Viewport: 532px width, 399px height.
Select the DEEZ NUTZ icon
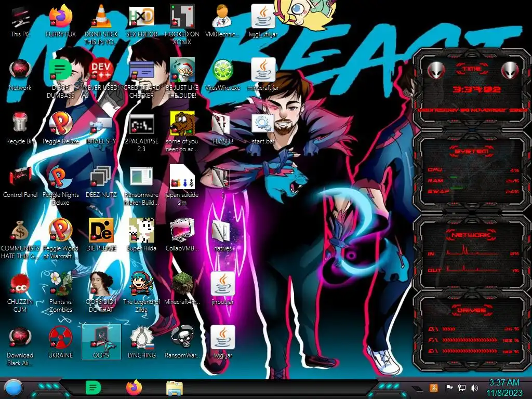pos(101,182)
